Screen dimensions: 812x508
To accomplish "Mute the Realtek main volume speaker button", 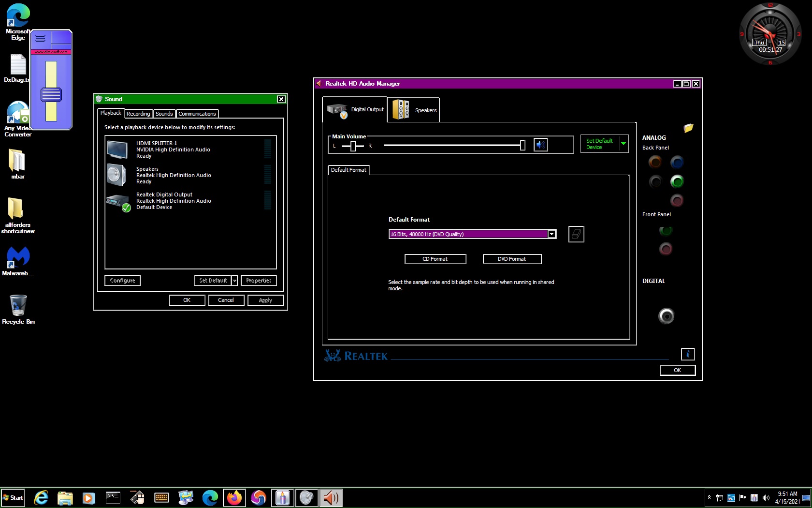I will (x=540, y=145).
